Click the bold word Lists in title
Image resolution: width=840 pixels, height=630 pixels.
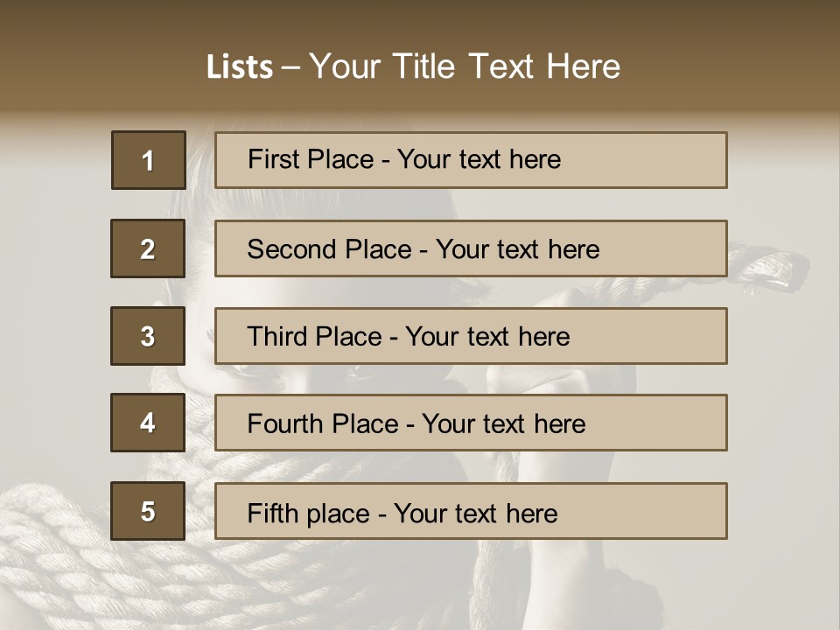240,67
